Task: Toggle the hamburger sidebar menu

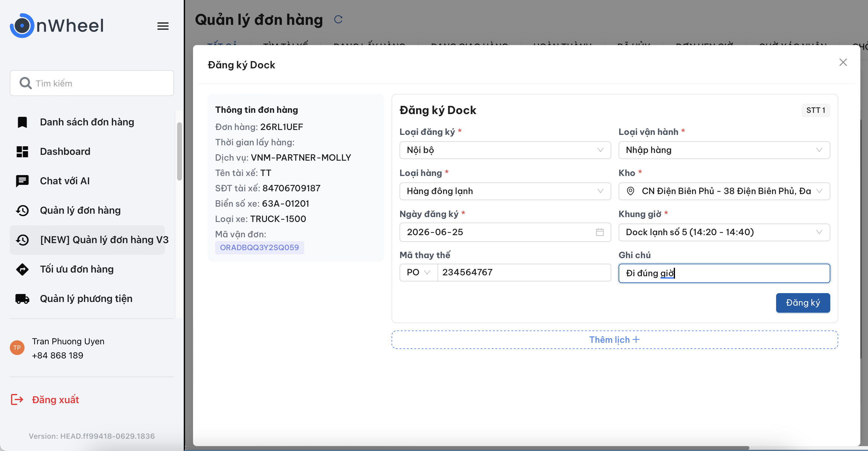Action: pos(163,26)
